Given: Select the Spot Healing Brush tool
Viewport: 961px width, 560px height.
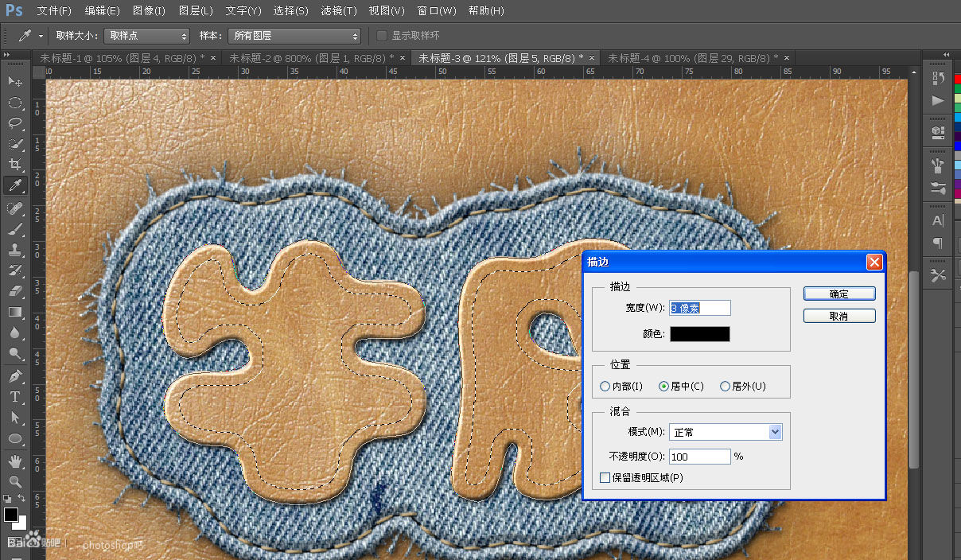Looking at the screenshot, I should coord(15,208).
